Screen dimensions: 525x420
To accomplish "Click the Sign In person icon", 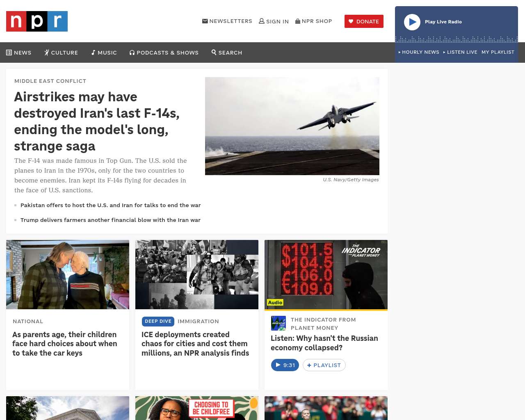I will (262, 21).
